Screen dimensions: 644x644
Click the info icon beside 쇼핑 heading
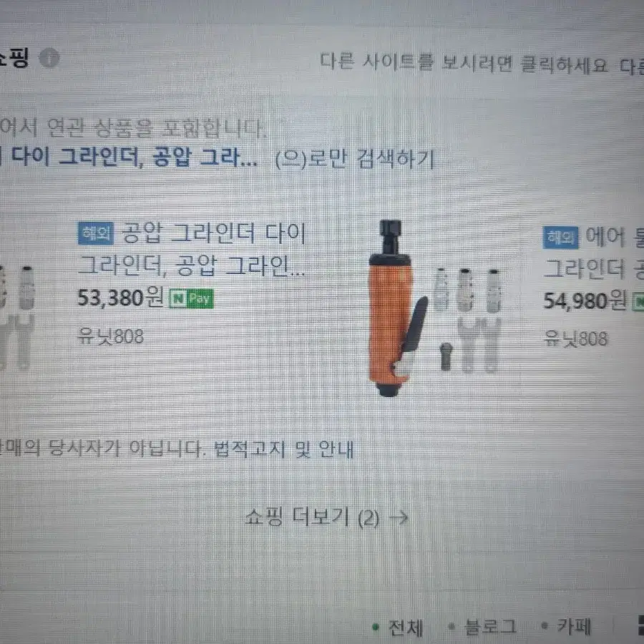coord(49,58)
